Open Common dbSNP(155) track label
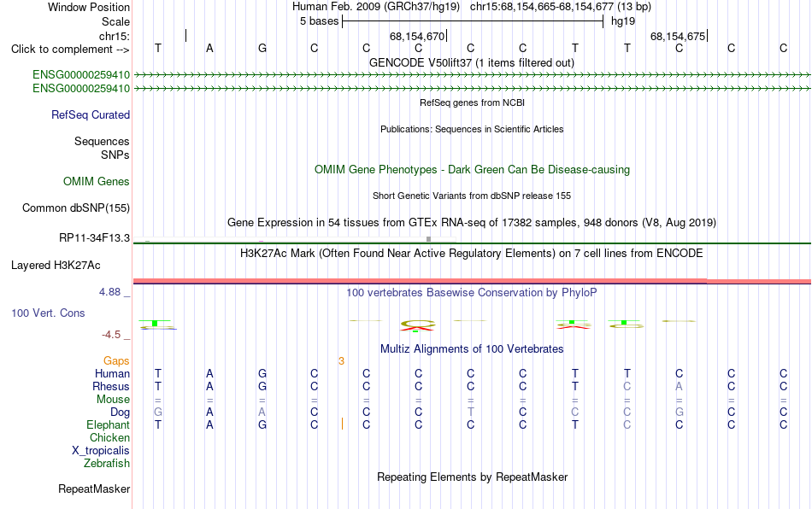Screen dimensions: 812x509 point(75,208)
